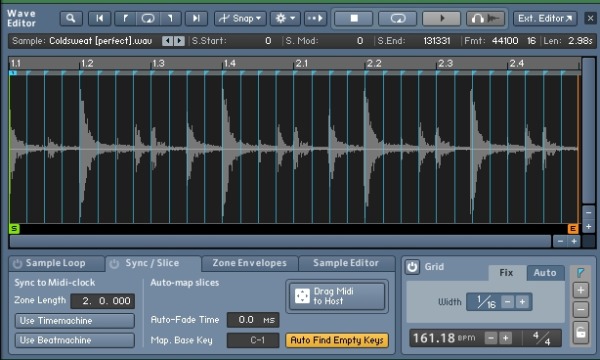The image size is (600, 360).
Task: Click vertical zoom in plus
Action: 589,226
